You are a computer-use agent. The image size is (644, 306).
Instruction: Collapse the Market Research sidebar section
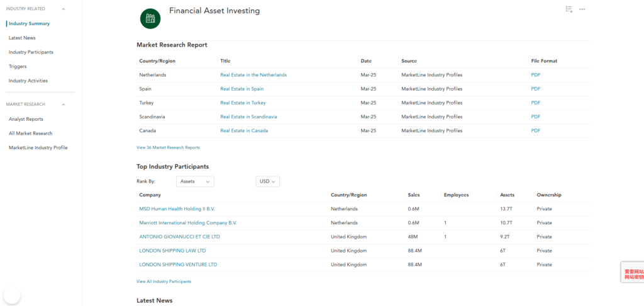pos(64,105)
